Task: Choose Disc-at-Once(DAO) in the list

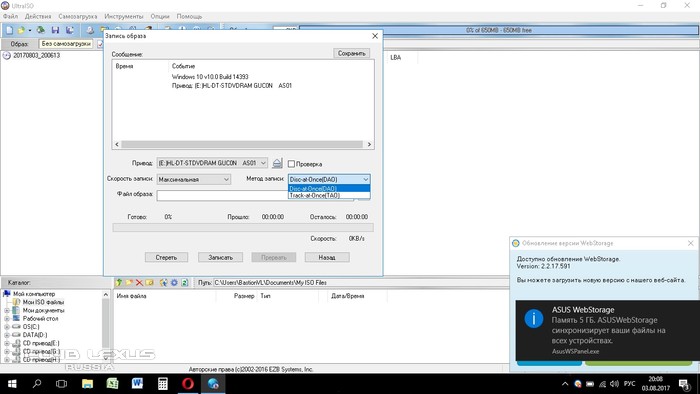Action: click(329, 189)
